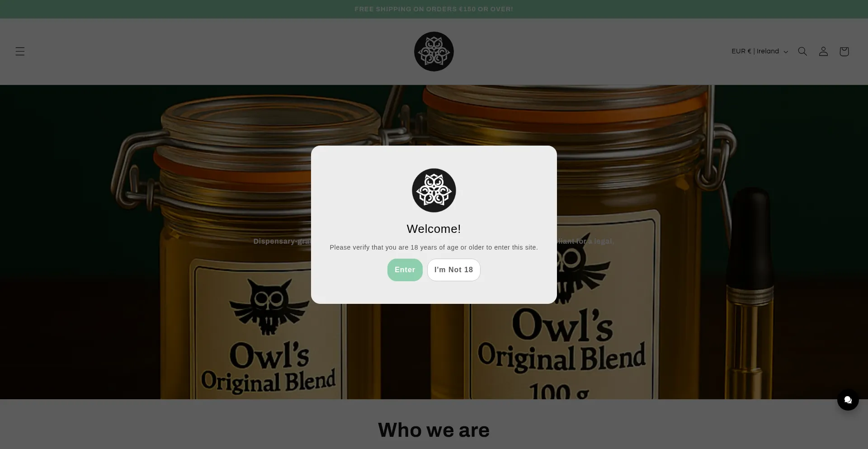868x449 pixels.
Task: View the shopping cart icon
Action: tap(844, 52)
